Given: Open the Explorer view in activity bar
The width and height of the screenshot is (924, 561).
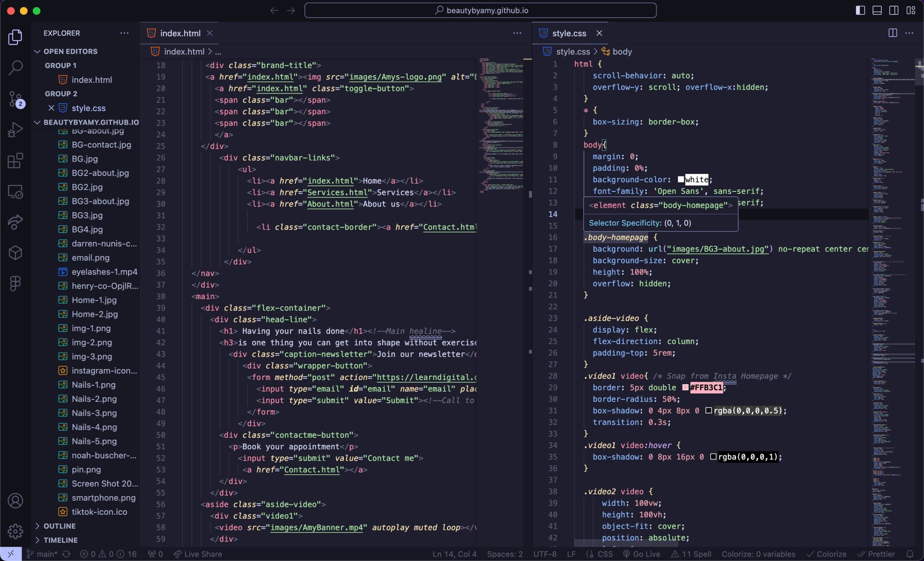Looking at the screenshot, I should pyautogui.click(x=16, y=37).
